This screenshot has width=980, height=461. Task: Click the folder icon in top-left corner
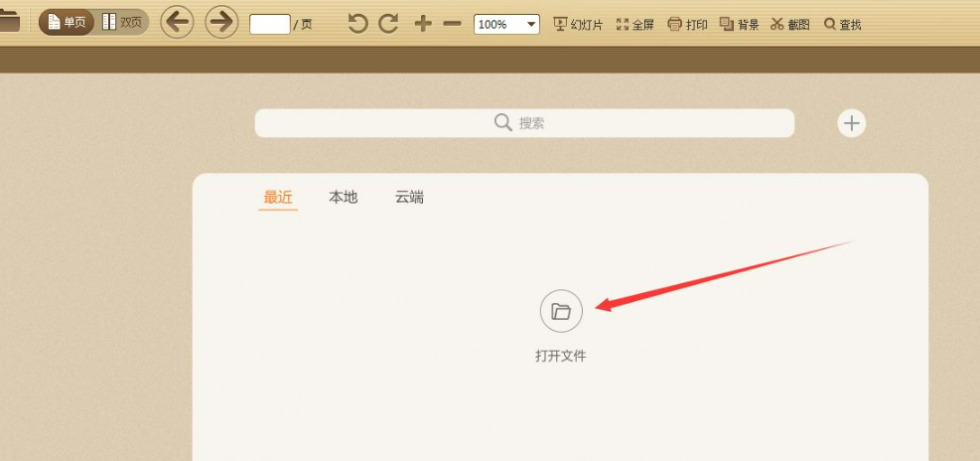[10, 23]
